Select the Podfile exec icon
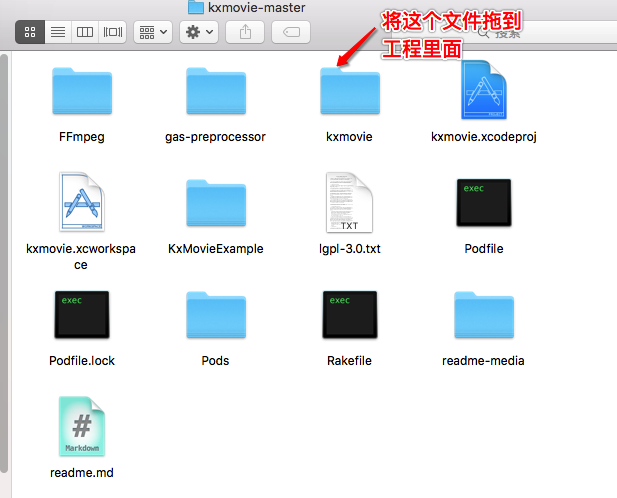 point(484,203)
